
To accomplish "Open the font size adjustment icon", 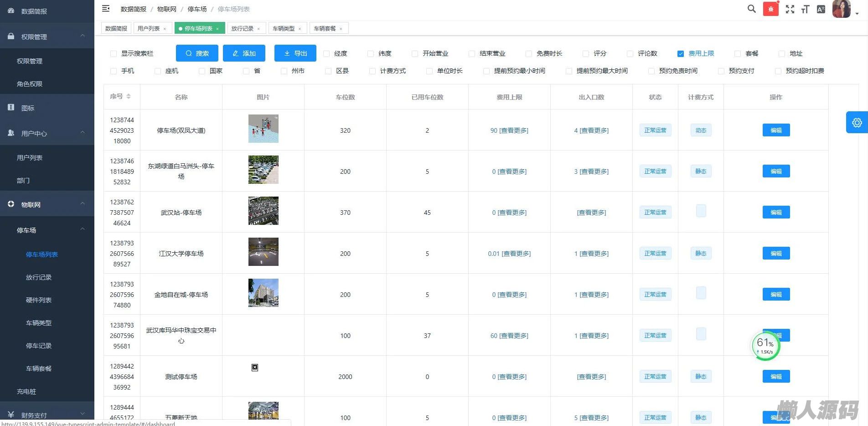I will [806, 9].
